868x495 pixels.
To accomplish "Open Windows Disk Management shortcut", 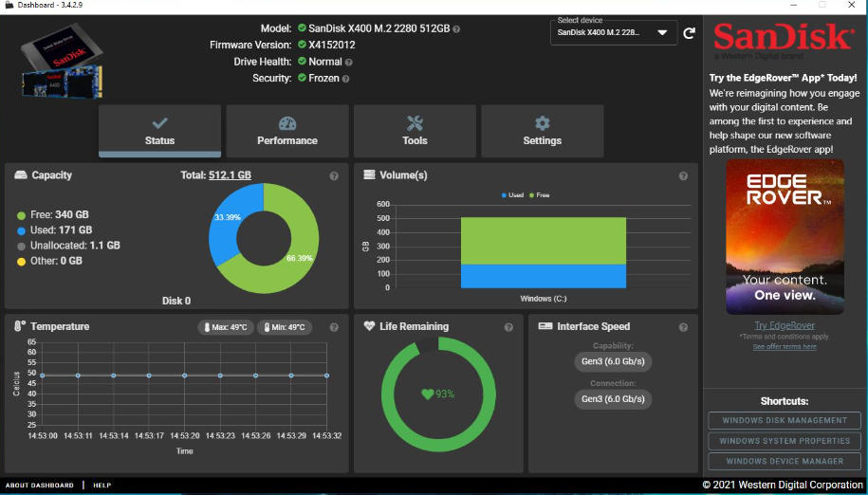I will click(x=784, y=420).
